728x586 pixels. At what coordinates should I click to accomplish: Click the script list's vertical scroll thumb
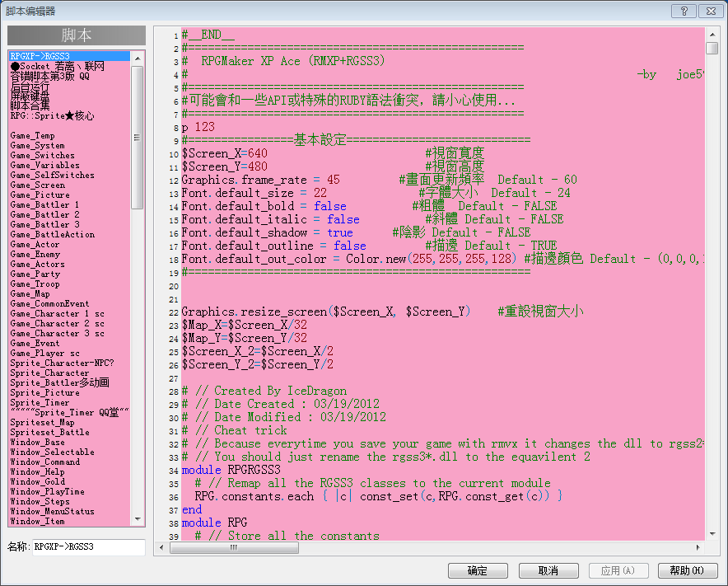point(138,138)
